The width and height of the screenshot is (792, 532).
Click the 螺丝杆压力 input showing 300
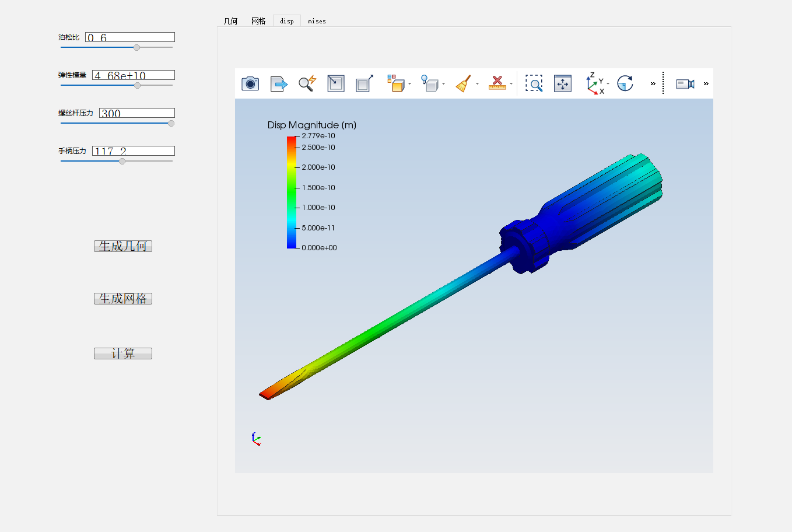tap(137, 113)
